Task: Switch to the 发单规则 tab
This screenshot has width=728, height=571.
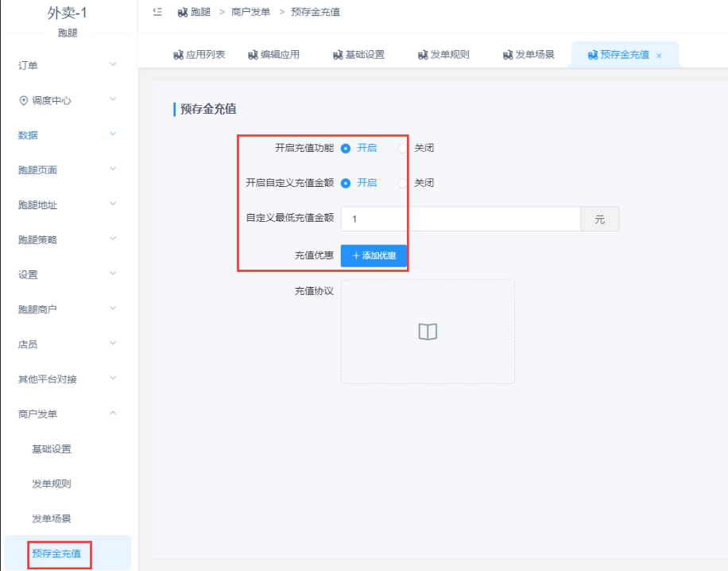Action: 443,55
